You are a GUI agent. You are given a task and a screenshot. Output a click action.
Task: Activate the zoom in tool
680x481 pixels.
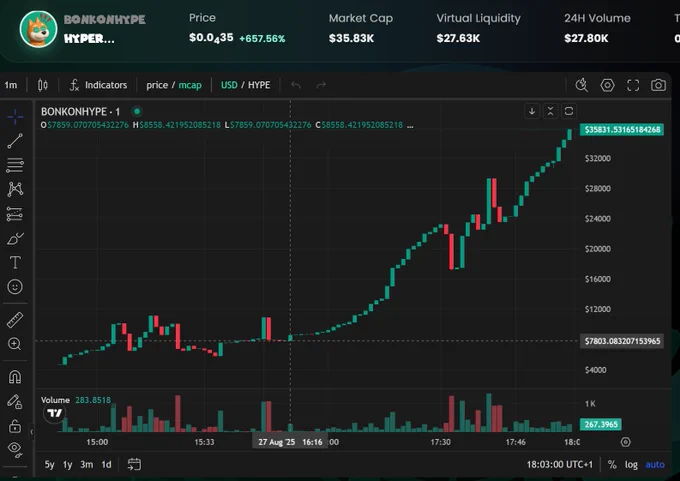tap(15, 344)
